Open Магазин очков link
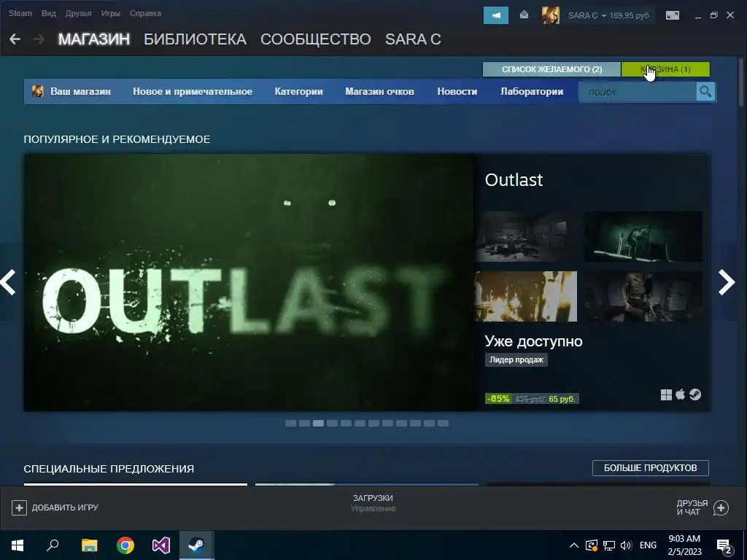This screenshot has height=560, width=747. pos(379,91)
